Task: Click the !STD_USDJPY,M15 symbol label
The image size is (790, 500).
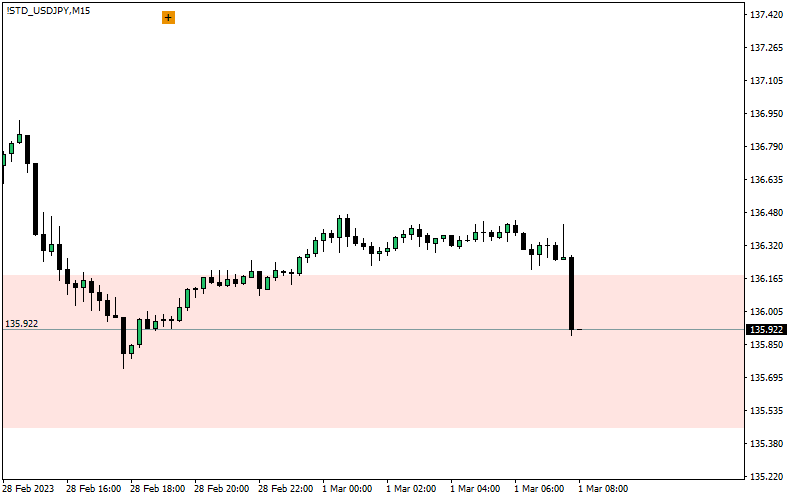Action: [47, 10]
